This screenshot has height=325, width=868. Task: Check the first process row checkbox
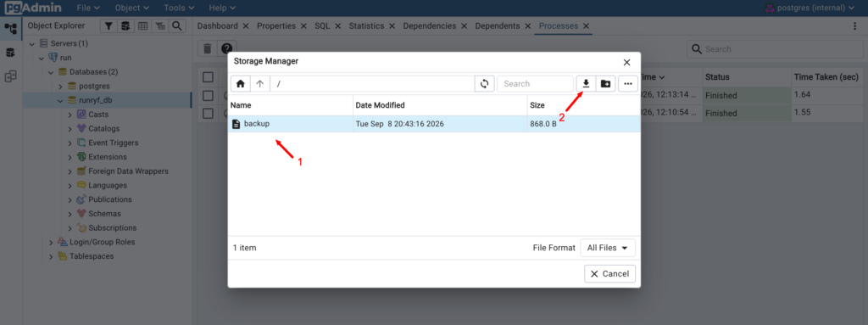point(208,95)
